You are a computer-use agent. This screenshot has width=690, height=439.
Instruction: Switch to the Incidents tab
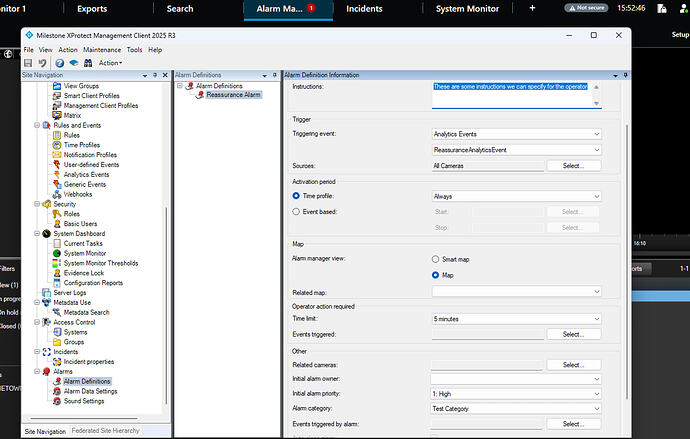pyautogui.click(x=364, y=9)
